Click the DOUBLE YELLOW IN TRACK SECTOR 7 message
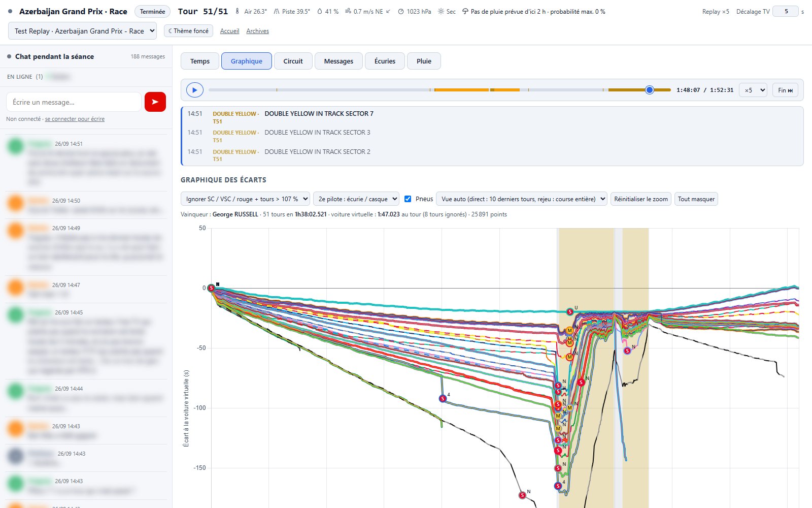This screenshot has width=812, height=508. pos(319,113)
